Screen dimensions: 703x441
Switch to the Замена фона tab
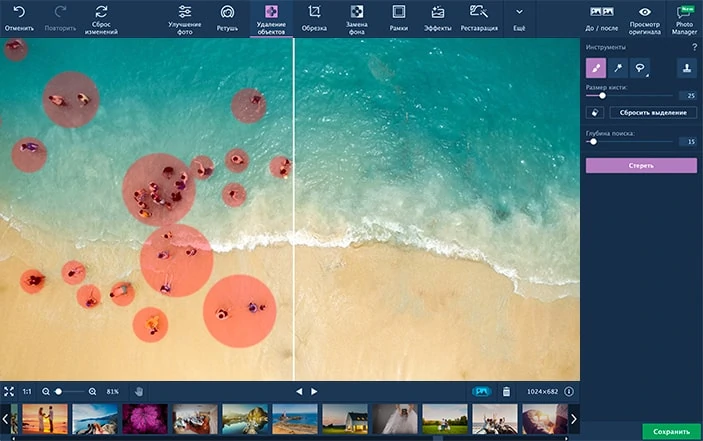356,18
